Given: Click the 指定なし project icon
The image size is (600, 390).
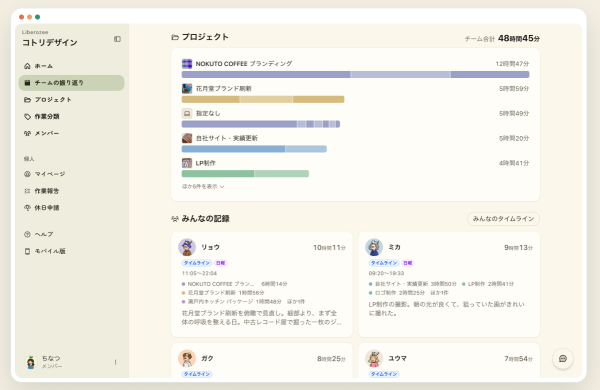Looking at the screenshot, I should tap(187, 113).
